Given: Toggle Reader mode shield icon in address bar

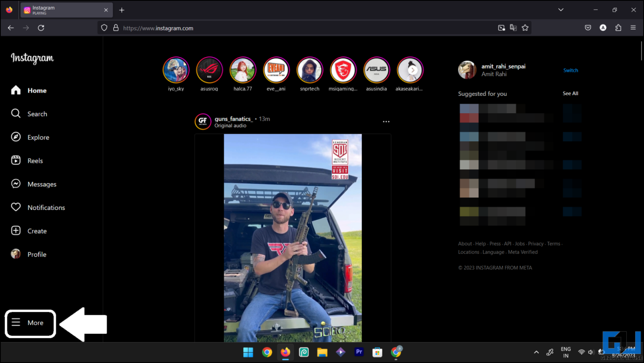Looking at the screenshot, I should [104, 28].
